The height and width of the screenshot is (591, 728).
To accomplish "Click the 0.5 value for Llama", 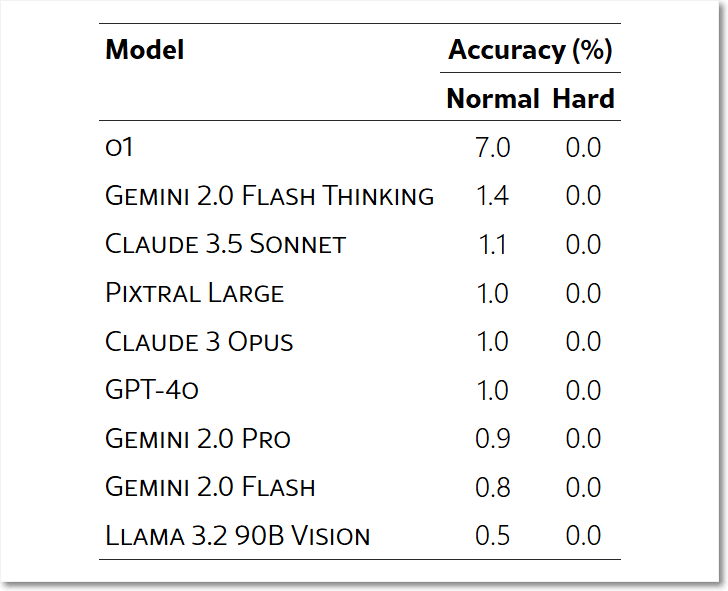I will (x=493, y=535).
